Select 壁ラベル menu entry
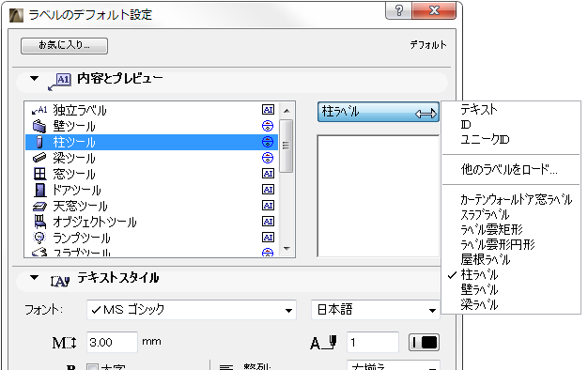 479,289
